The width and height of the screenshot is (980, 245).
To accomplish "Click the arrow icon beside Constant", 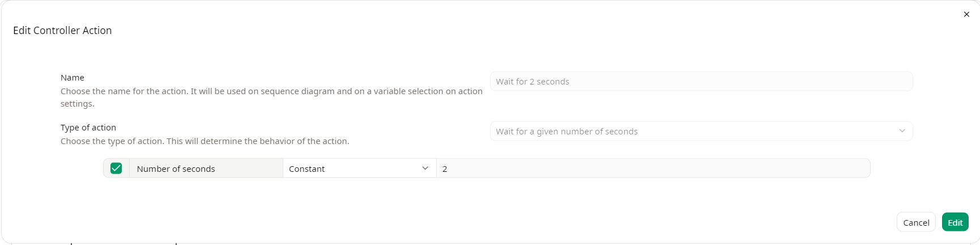I will pos(425,168).
